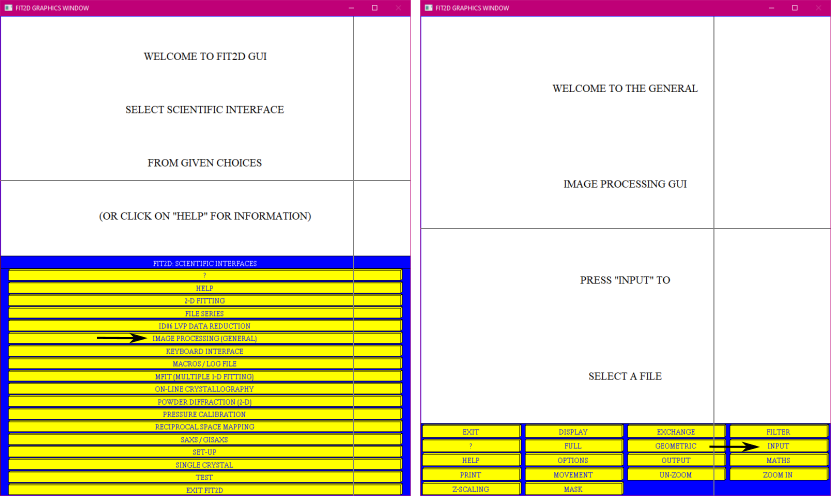
Task: Select MFIT (MULTIPLE 1-D FITTING)
Action: [x=205, y=376]
